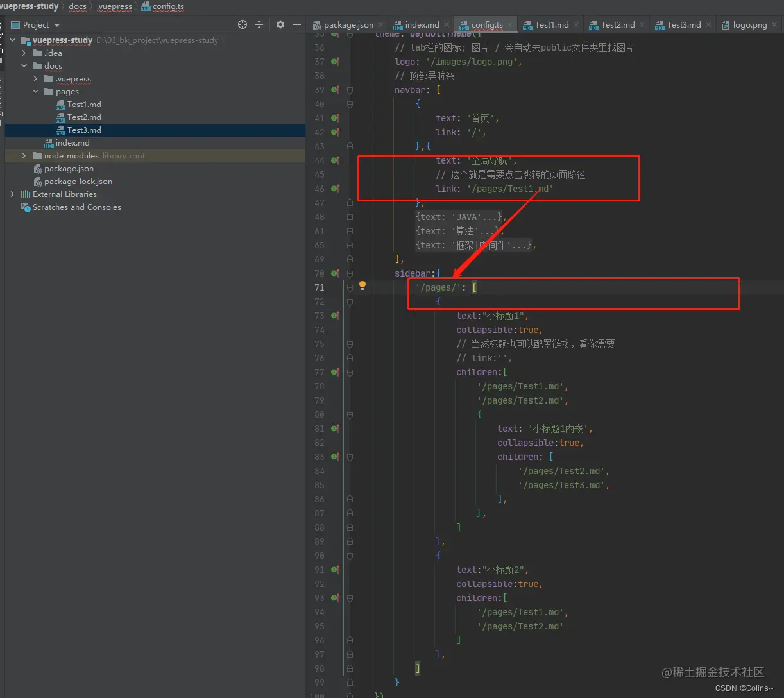The image size is (784, 698).
Task: Collapse the sidebar fold marker on line 70
Action: 350,273
